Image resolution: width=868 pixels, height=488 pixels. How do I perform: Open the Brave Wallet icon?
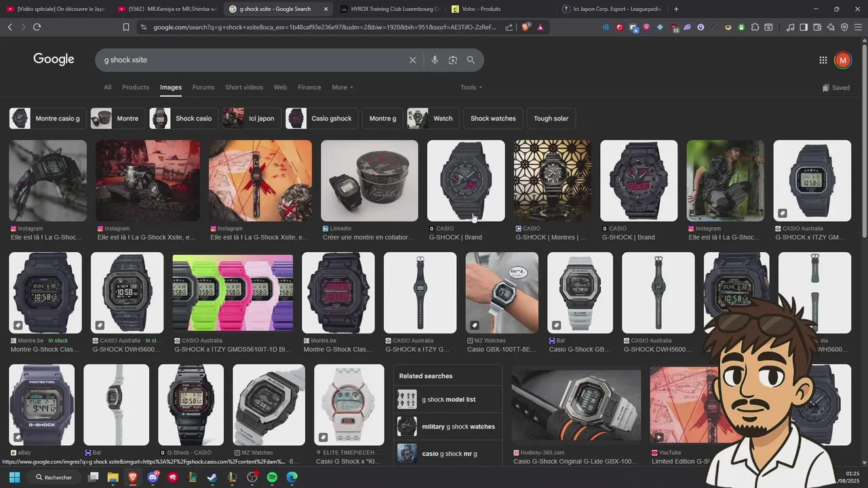(817, 27)
